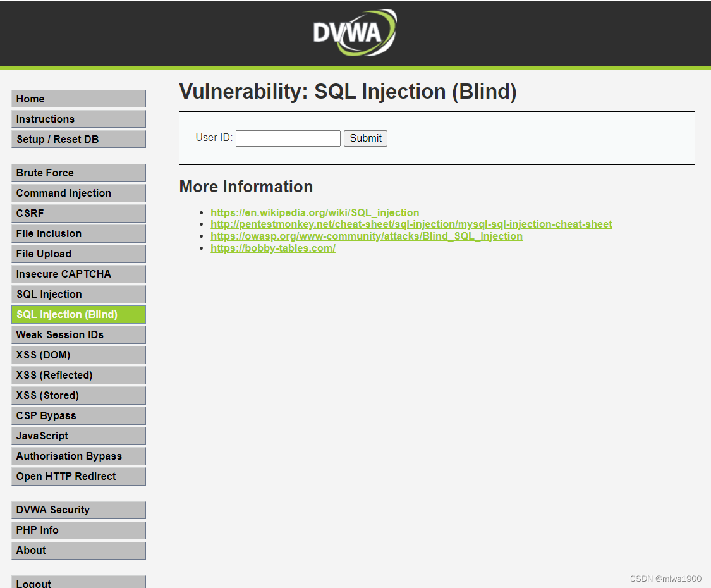
Task: Open the File Upload module
Action: point(78,254)
